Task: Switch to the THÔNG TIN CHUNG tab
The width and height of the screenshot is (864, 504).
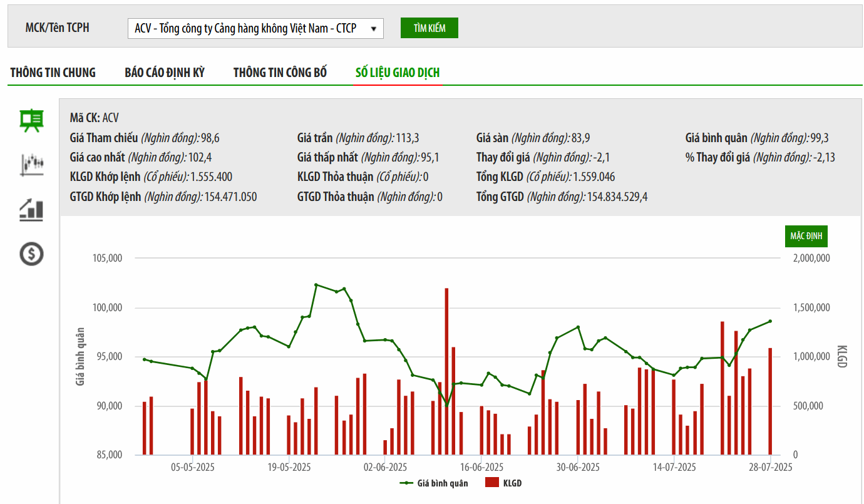Action: [53, 73]
